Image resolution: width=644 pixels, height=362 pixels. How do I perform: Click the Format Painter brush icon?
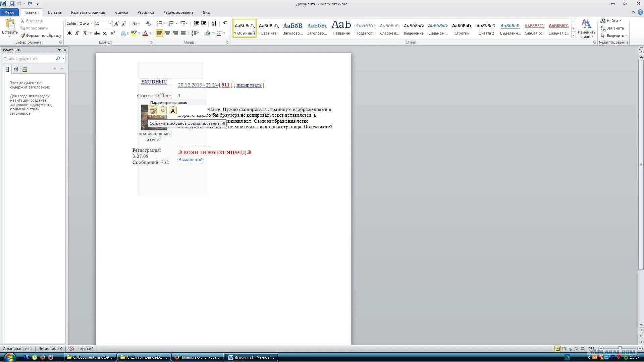tap(22, 36)
